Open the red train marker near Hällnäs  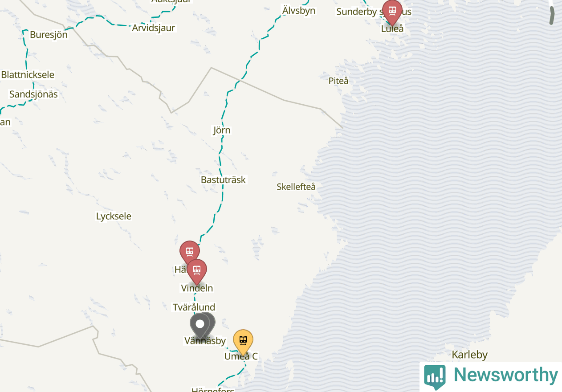pos(189,253)
